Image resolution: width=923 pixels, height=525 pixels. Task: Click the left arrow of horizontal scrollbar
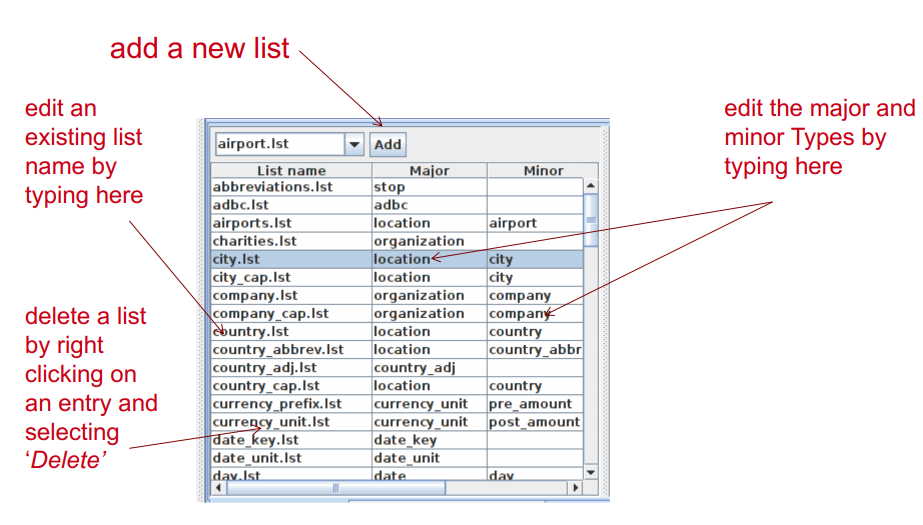point(219,488)
